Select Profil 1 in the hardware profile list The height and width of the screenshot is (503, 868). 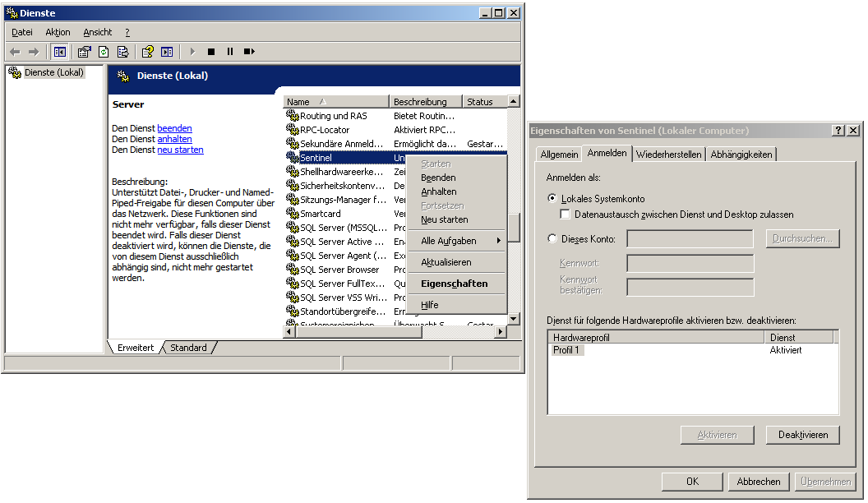point(566,350)
